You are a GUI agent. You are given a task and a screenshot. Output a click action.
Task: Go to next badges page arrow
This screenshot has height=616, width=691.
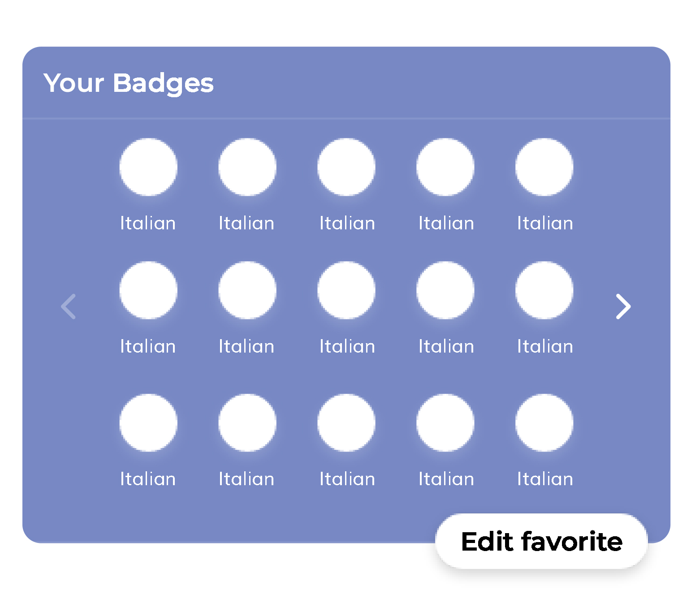pos(623,306)
